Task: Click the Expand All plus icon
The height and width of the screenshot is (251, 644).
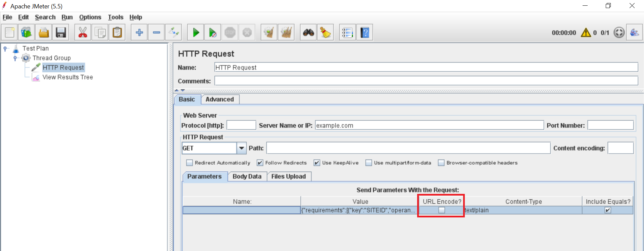Action: (x=139, y=33)
